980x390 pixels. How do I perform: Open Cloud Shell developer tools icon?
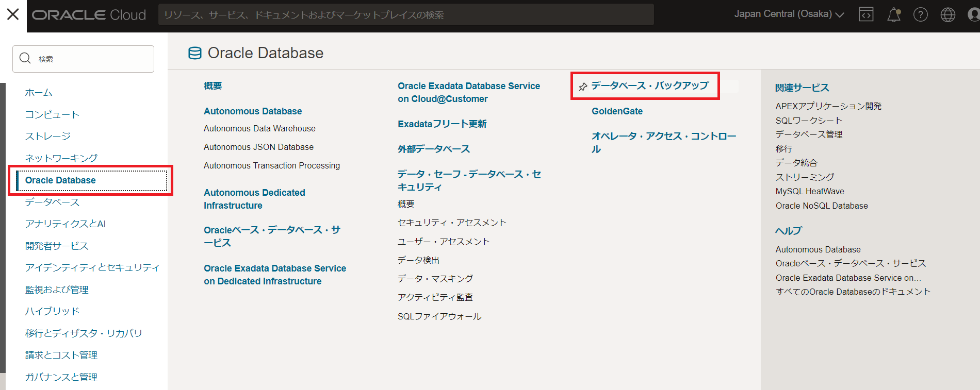point(866,14)
